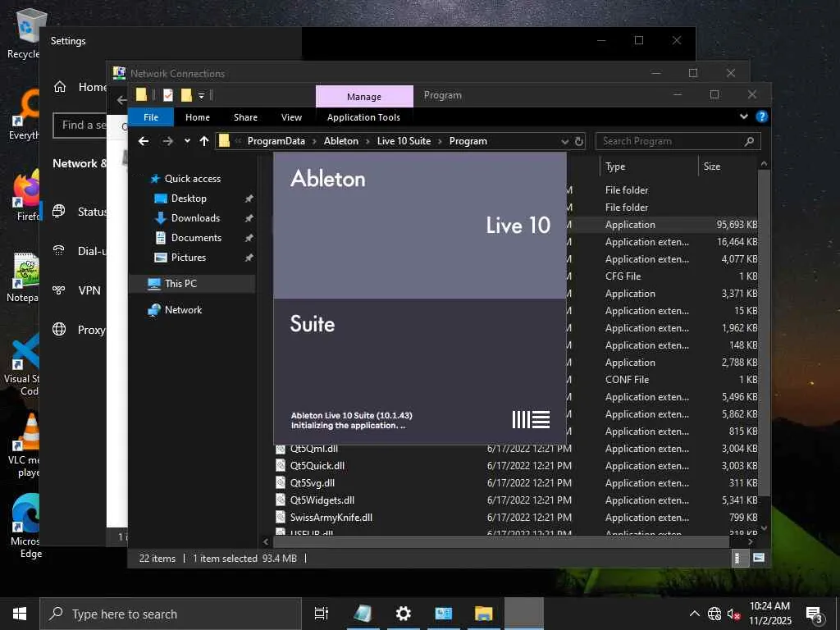Show hidden tray icons chevron
The image size is (840, 630).
coord(694,614)
